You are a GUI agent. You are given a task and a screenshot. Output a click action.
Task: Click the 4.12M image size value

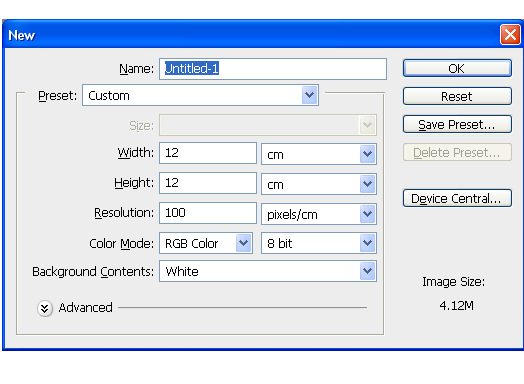[456, 305]
